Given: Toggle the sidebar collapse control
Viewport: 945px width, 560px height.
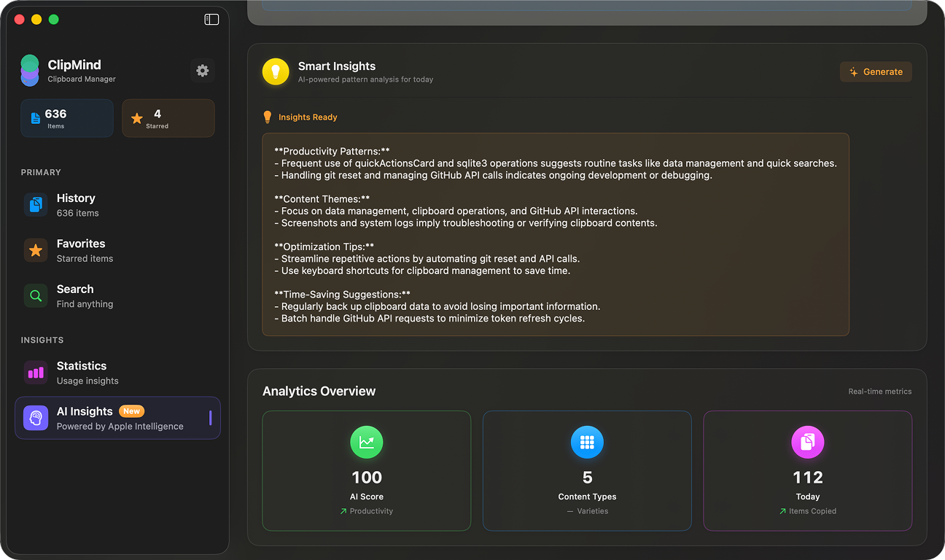Looking at the screenshot, I should [x=211, y=19].
